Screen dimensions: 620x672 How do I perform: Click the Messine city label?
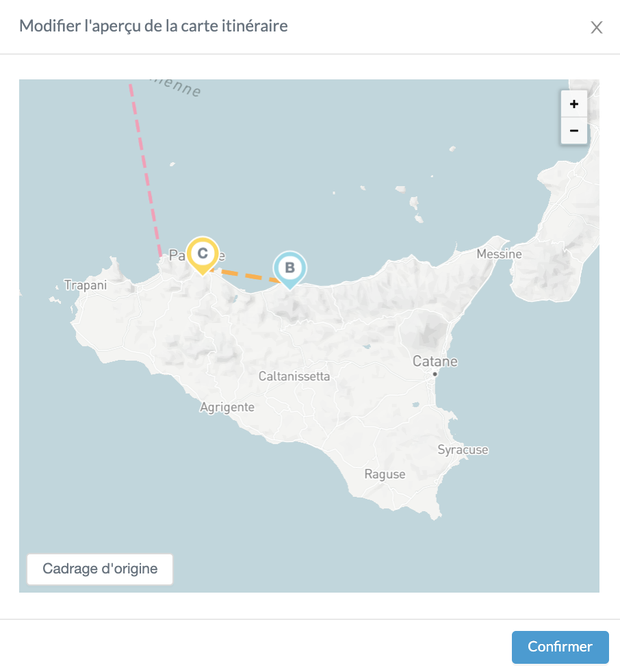coord(499,255)
